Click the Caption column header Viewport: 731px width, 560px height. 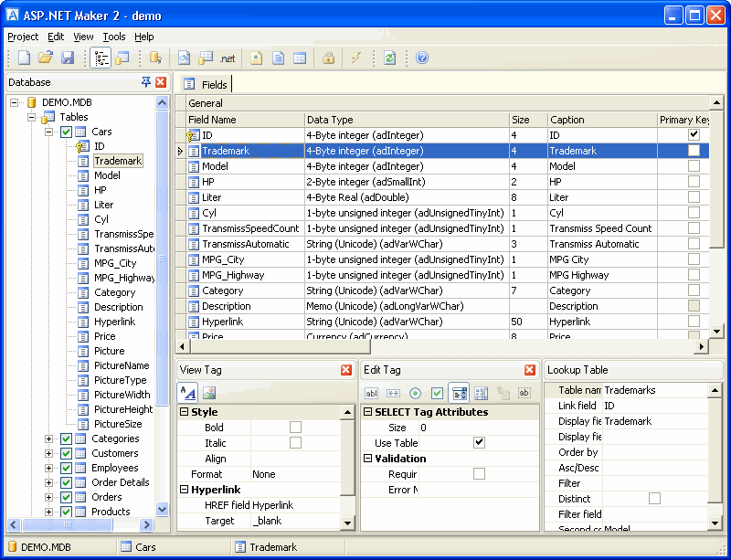[x=603, y=120]
